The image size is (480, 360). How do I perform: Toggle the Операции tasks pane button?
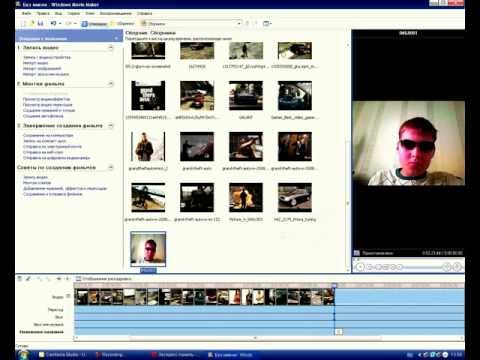click(x=94, y=24)
